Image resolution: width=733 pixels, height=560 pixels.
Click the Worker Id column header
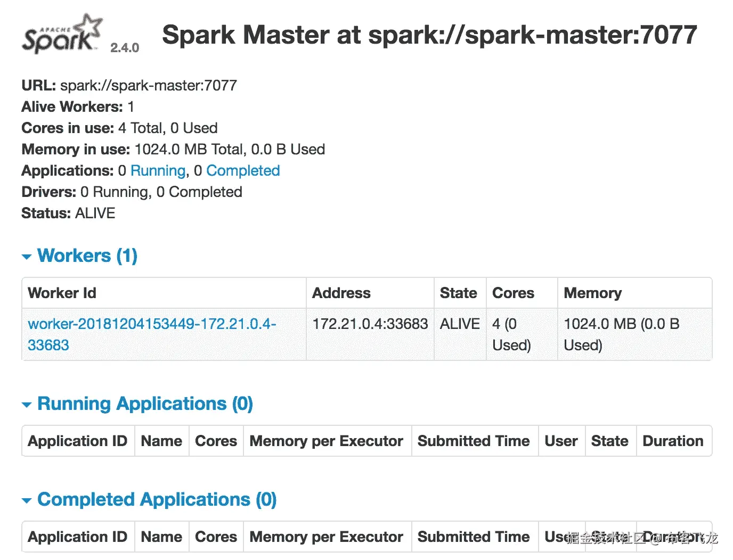click(x=164, y=293)
